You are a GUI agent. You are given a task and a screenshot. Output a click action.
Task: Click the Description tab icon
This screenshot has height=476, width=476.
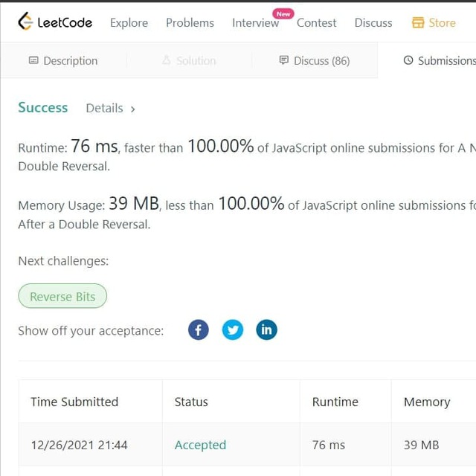33,60
